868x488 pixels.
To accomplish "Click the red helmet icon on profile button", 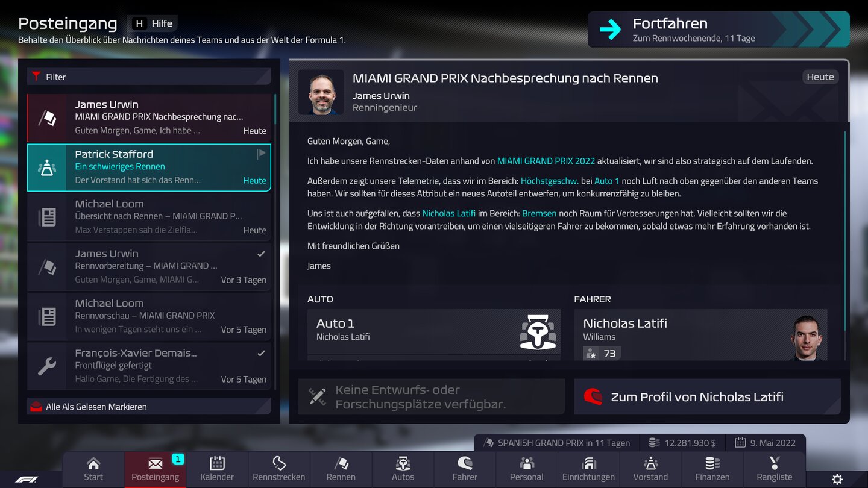I will [593, 396].
